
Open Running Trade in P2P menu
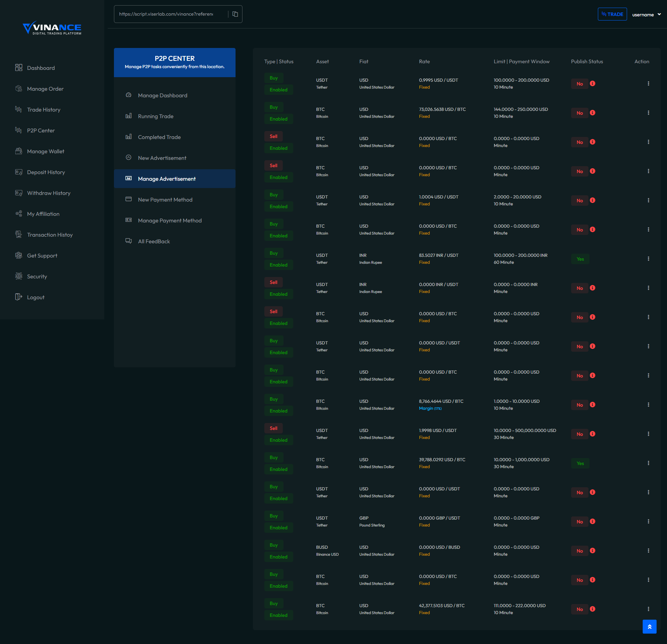[156, 116]
